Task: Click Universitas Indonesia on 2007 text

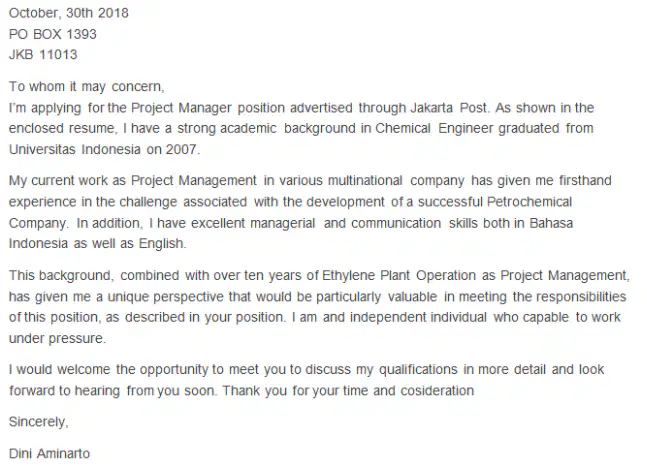Action: pos(104,149)
